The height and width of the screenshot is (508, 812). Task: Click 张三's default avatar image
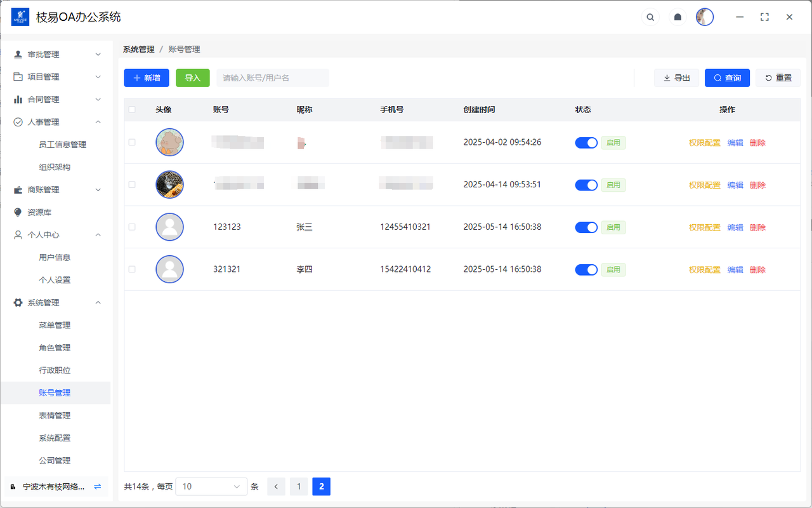(x=169, y=227)
